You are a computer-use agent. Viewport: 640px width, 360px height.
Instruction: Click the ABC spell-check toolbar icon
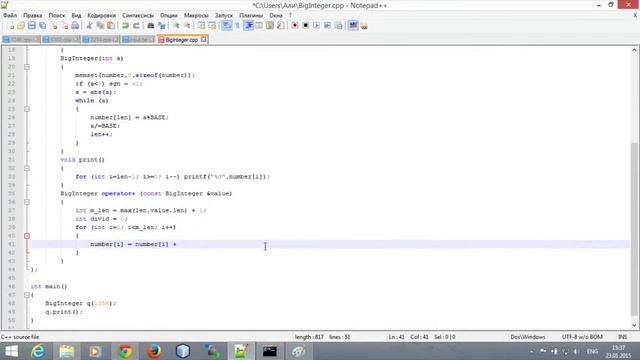[353, 26]
